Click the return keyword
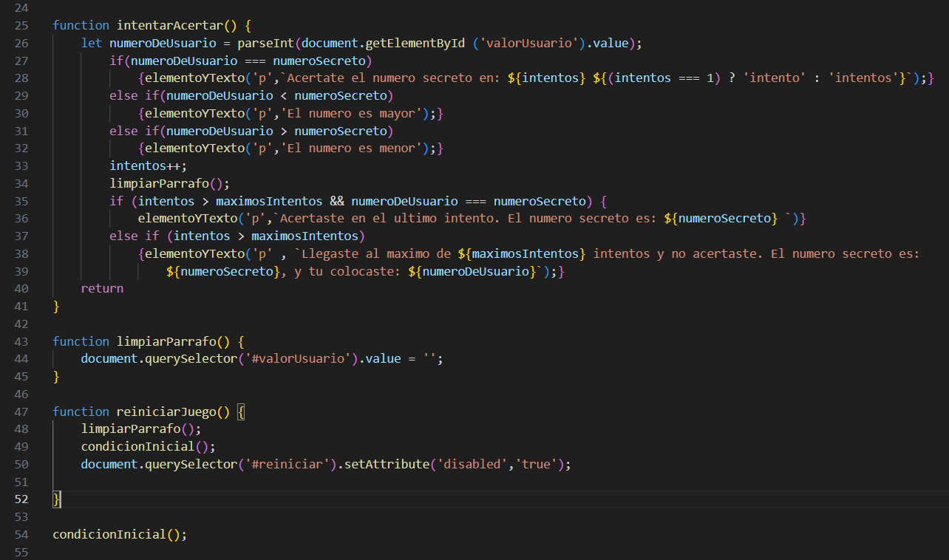The image size is (949, 560). tap(102, 288)
